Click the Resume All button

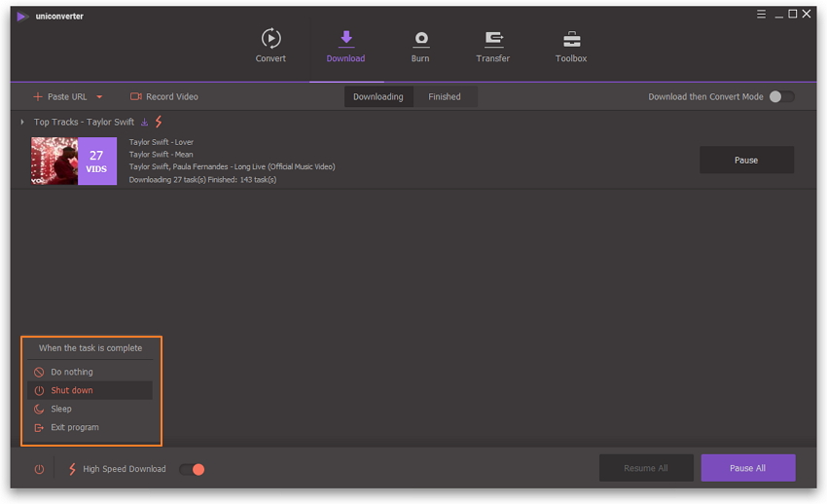646,468
